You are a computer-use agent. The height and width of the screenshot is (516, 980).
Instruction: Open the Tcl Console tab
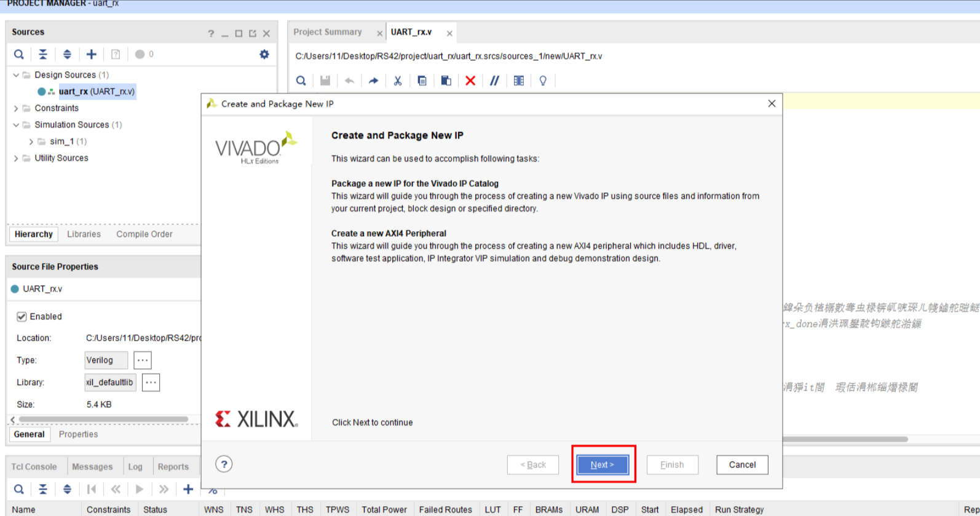pos(34,467)
